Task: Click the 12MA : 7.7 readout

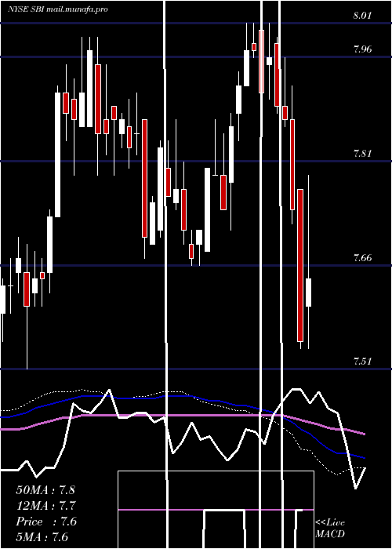Action: 45,506
